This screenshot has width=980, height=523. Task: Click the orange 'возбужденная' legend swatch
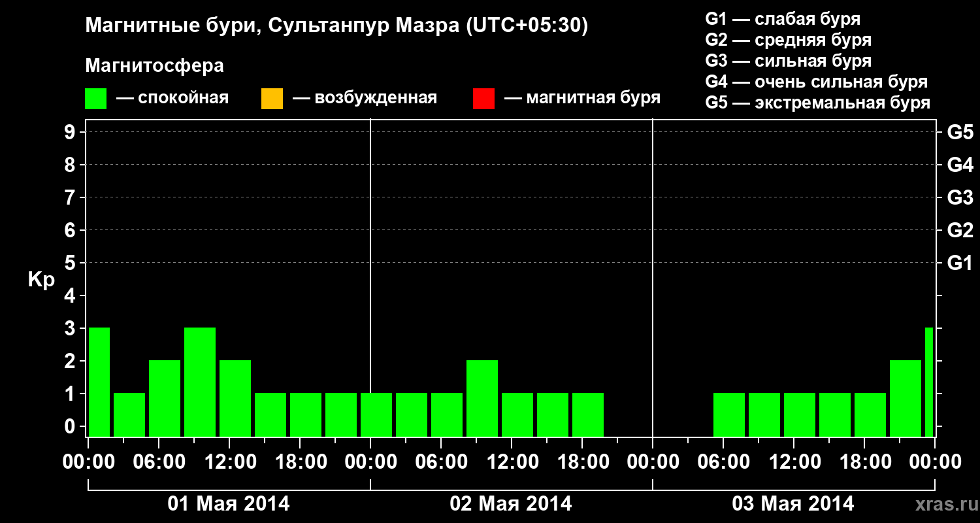(272, 99)
